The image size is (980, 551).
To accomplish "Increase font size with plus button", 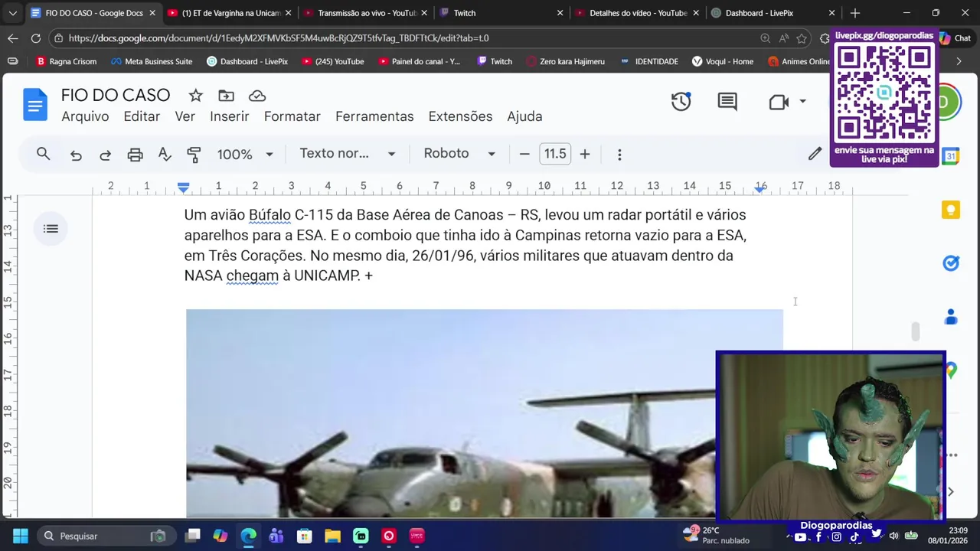I will coord(585,154).
